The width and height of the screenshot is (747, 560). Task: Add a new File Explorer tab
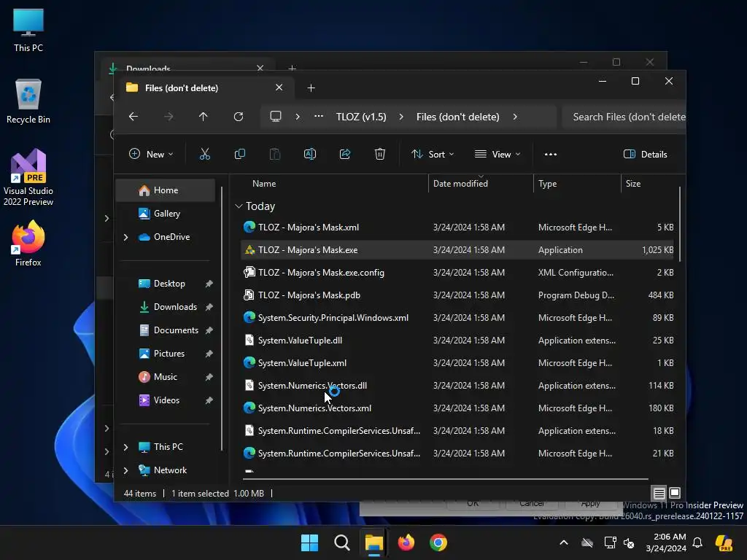(311, 87)
